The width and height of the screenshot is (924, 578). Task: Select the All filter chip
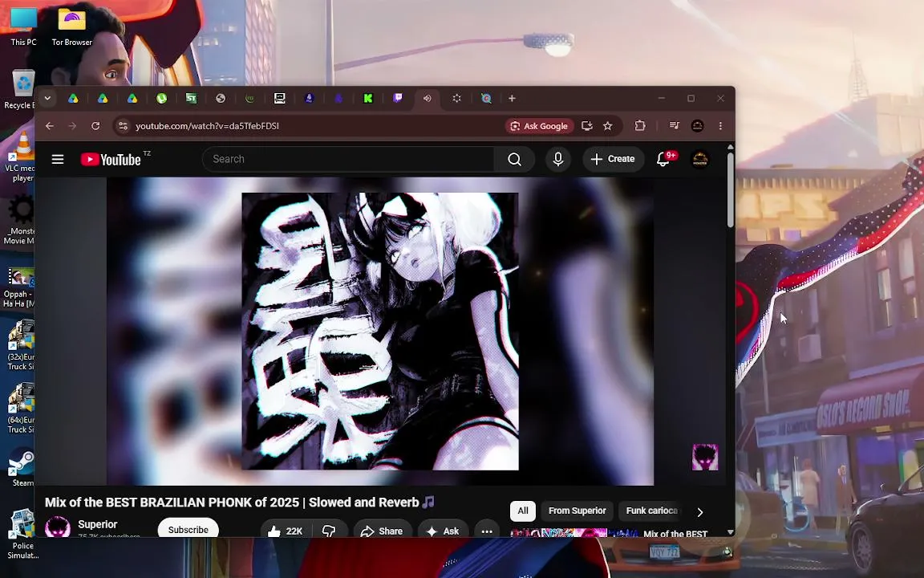click(x=523, y=511)
